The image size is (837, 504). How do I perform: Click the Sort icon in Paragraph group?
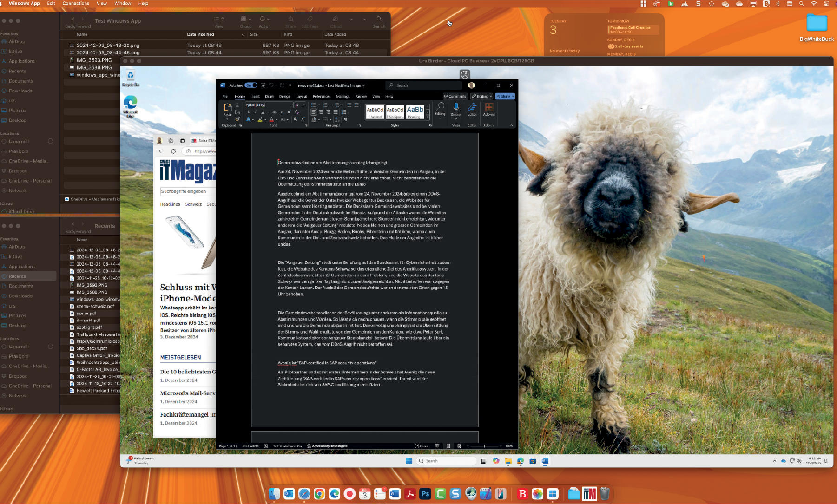pyautogui.click(x=337, y=119)
